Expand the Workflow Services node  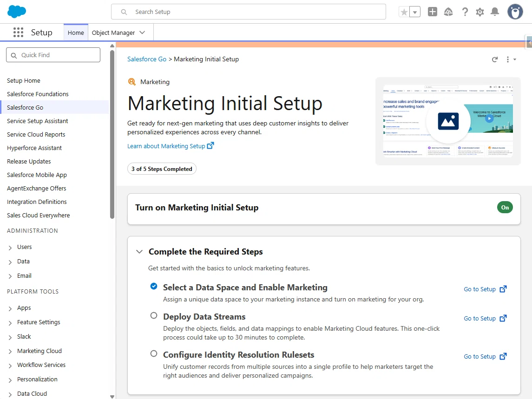click(10, 366)
